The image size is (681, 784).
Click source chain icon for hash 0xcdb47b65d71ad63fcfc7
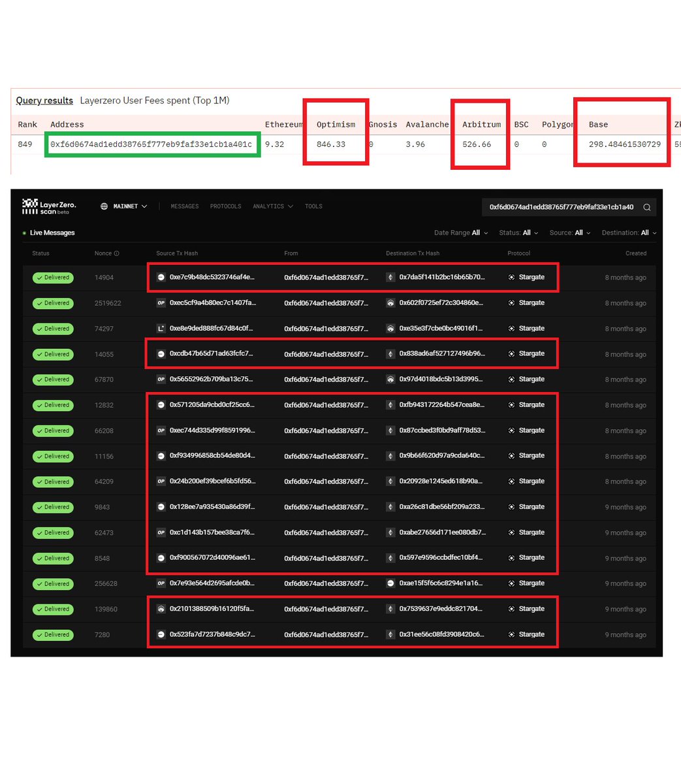click(x=161, y=354)
